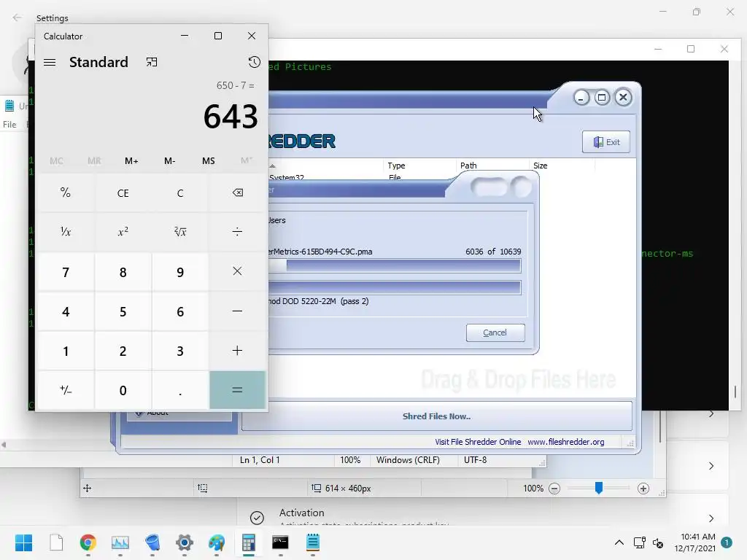
Task: Open www.fileshredder.org link
Action: [565, 442]
